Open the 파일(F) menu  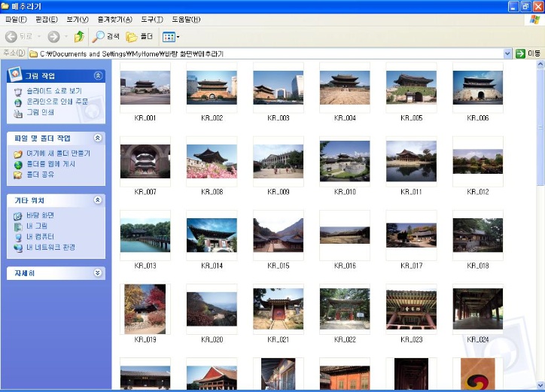[16, 20]
